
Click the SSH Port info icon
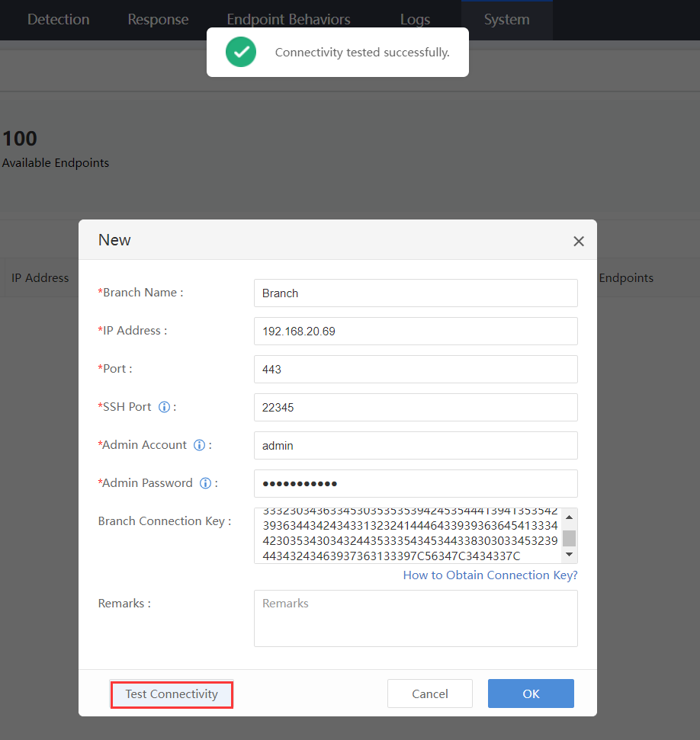(x=164, y=407)
